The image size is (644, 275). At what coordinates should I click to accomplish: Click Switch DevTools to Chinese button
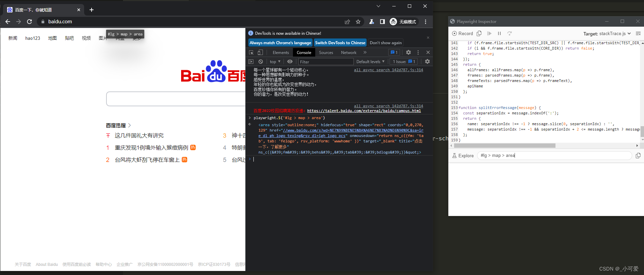[340, 43]
